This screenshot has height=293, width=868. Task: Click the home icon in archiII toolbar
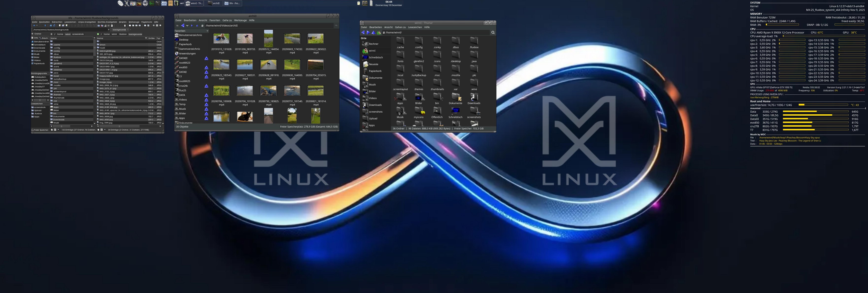point(202,26)
